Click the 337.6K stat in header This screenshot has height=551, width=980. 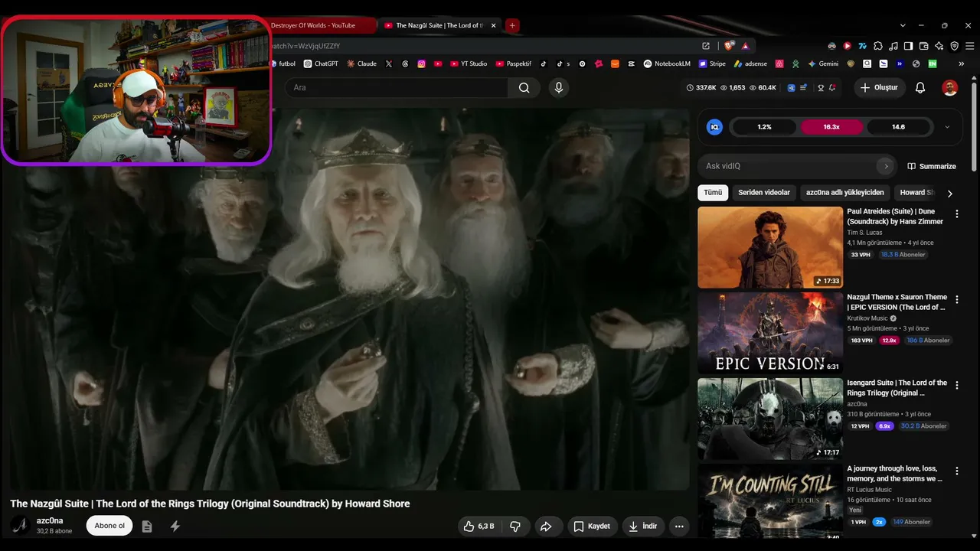[x=701, y=88]
